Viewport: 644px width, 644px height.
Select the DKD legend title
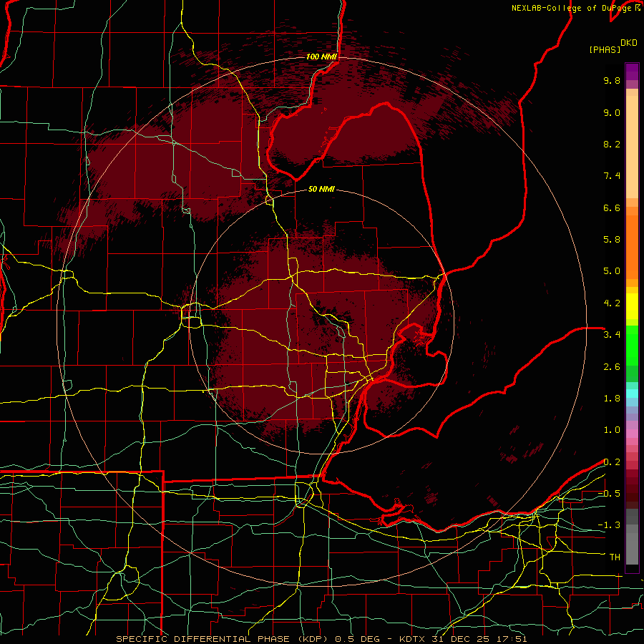pos(628,43)
